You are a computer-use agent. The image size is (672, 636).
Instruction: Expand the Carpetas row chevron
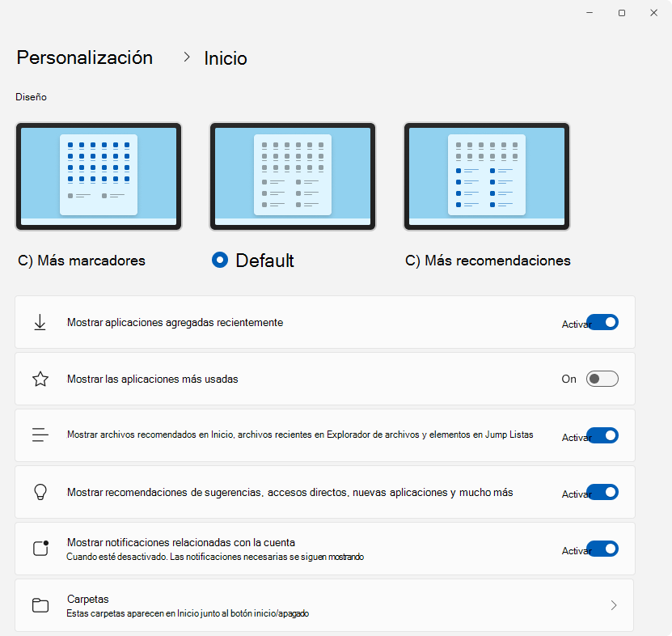pyautogui.click(x=614, y=605)
